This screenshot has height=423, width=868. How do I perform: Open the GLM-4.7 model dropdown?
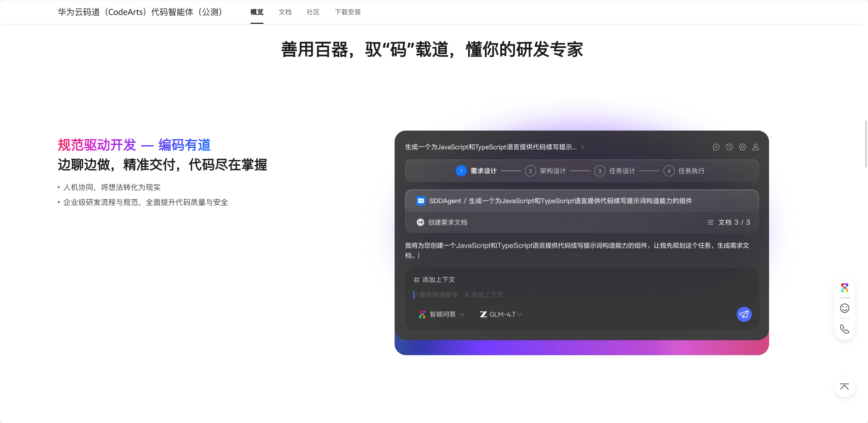[x=500, y=314]
